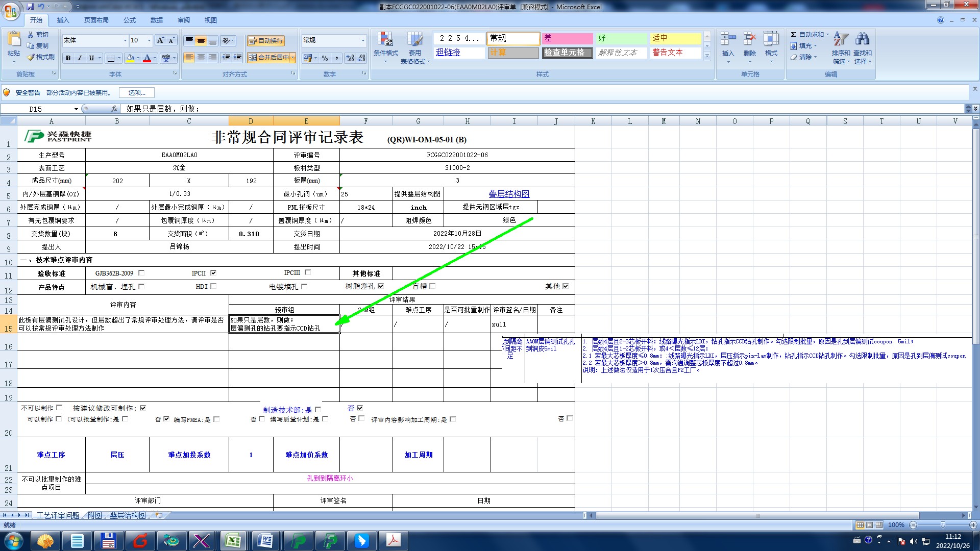Image resolution: width=980 pixels, height=551 pixels.
Task: Click the Find and Select binoculars icon
Action: tap(863, 39)
